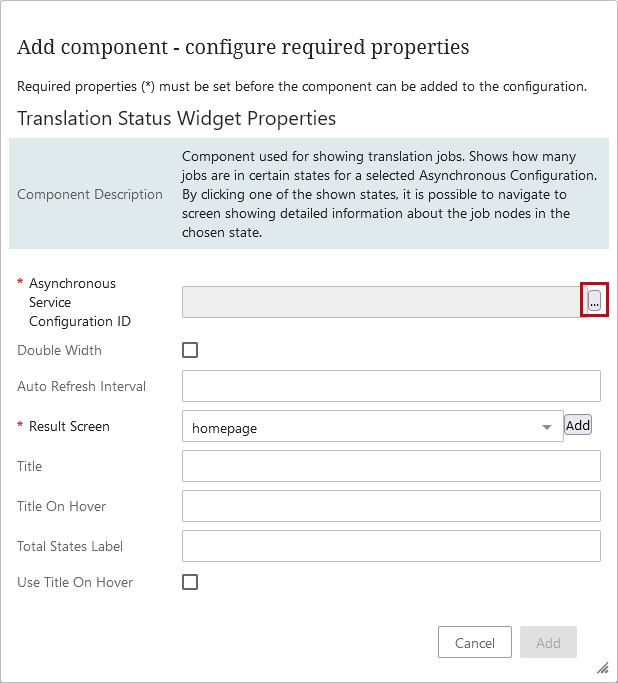The image size is (618, 683).
Task: Click the resize grip in dialog corner
Action: pyautogui.click(x=602, y=667)
